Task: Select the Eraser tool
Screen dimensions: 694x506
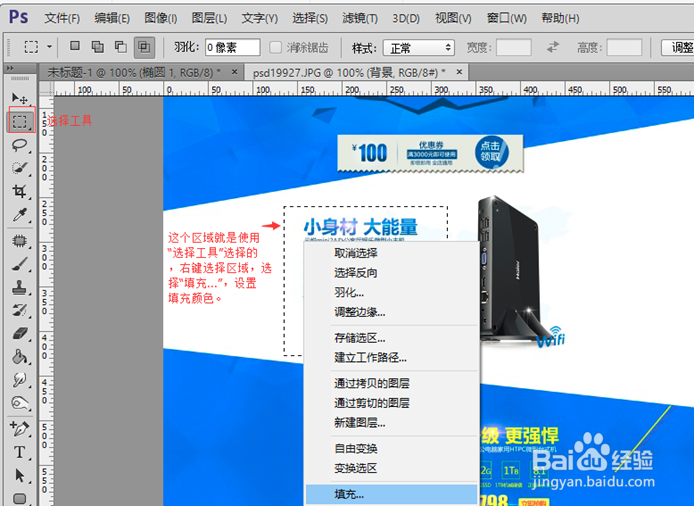Action: (x=19, y=333)
